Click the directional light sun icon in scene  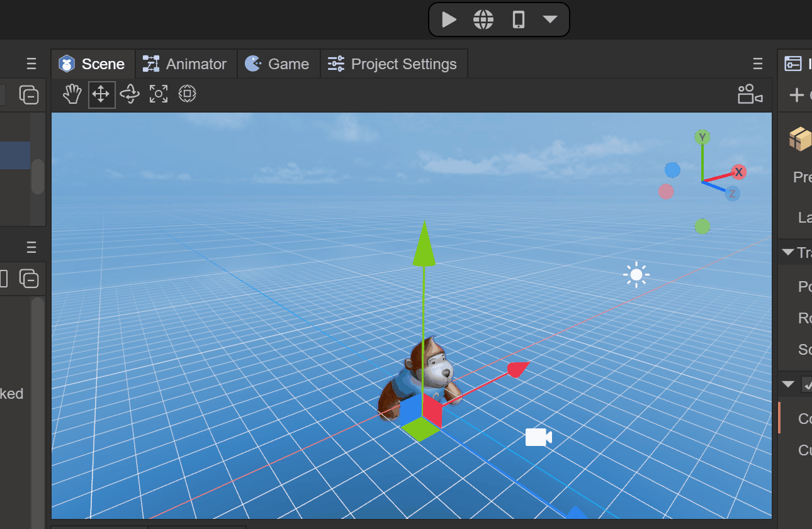[x=636, y=275]
